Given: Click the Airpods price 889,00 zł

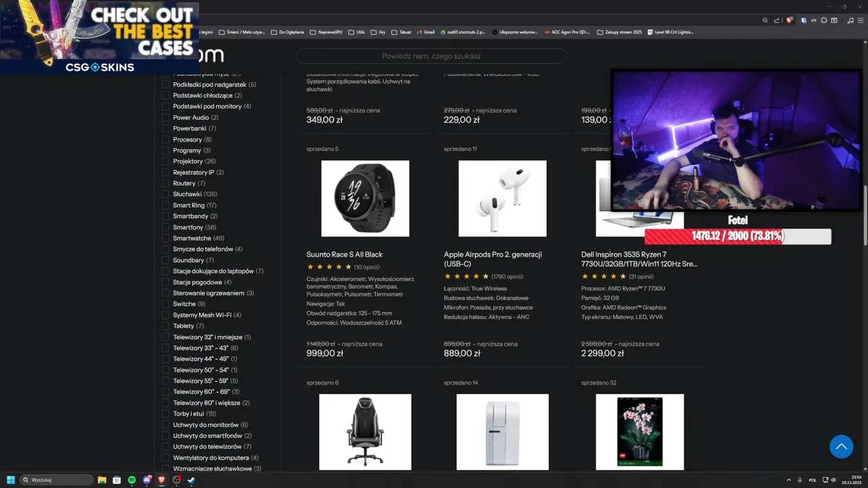Looking at the screenshot, I should click(462, 353).
